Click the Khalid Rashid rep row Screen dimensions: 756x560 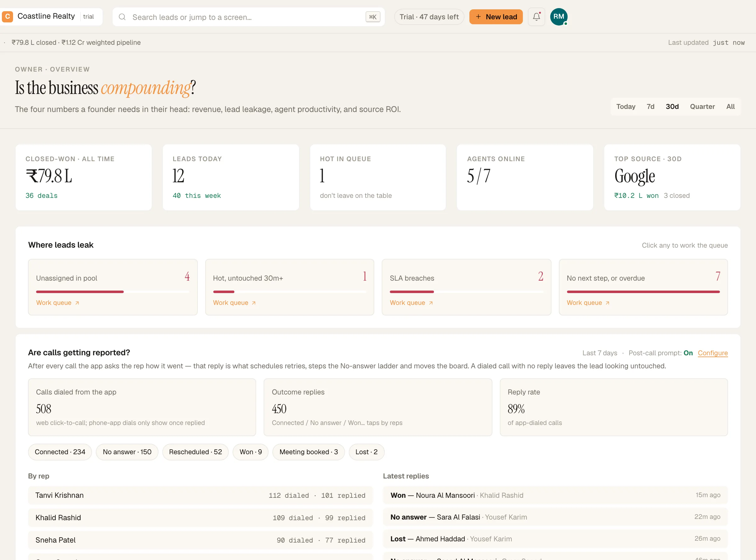(201, 518)
